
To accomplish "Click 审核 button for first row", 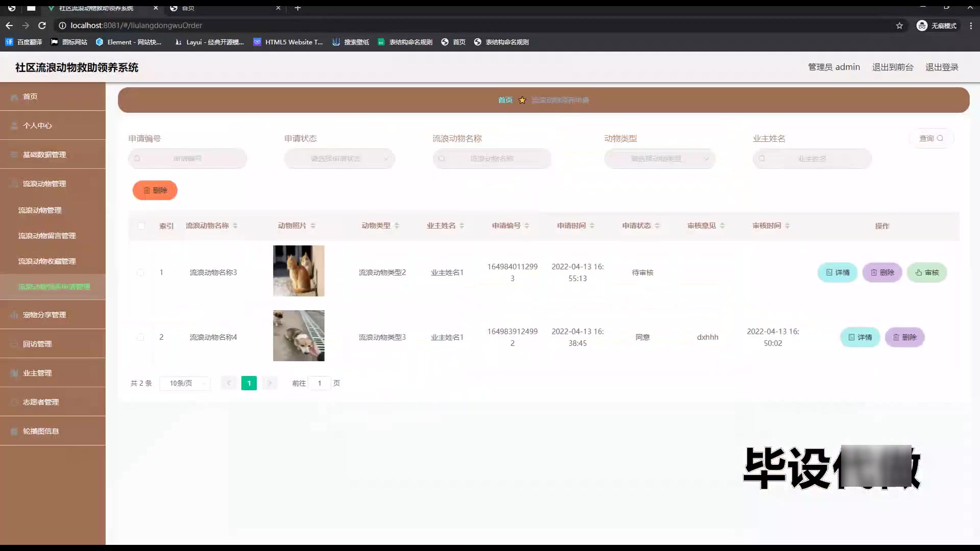I will point(927,272).
